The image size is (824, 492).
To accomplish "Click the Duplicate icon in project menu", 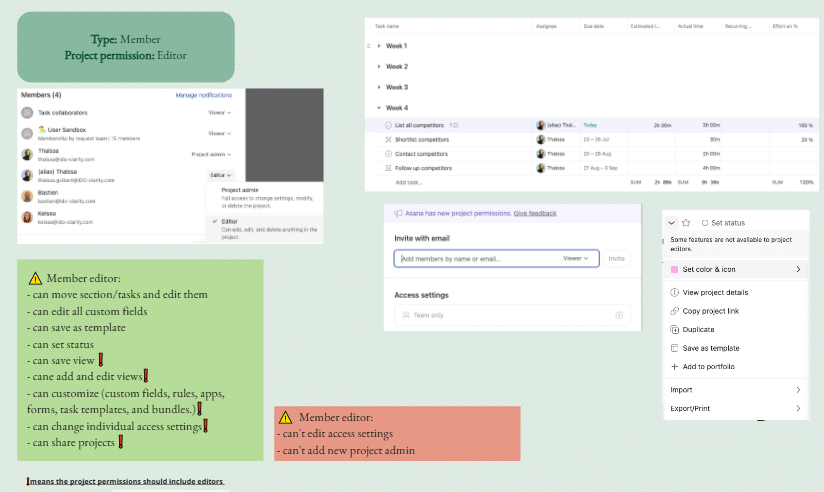I will [675, 330].
